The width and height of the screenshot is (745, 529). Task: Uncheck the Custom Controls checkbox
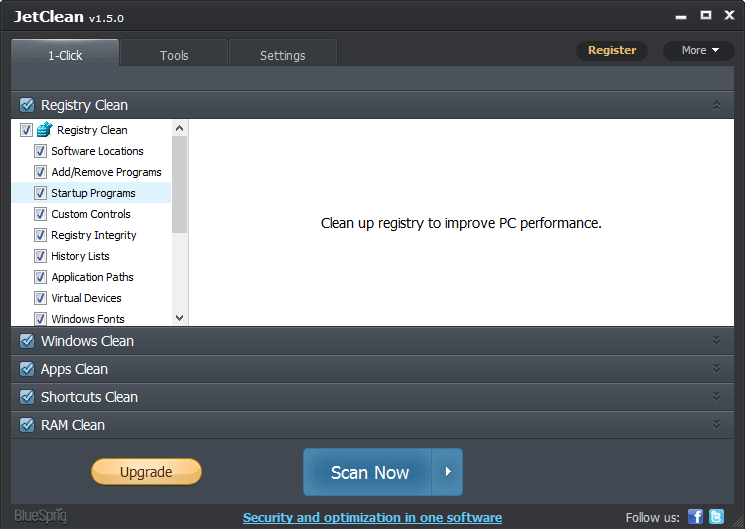pyautogui.click(x=40, y=214)
